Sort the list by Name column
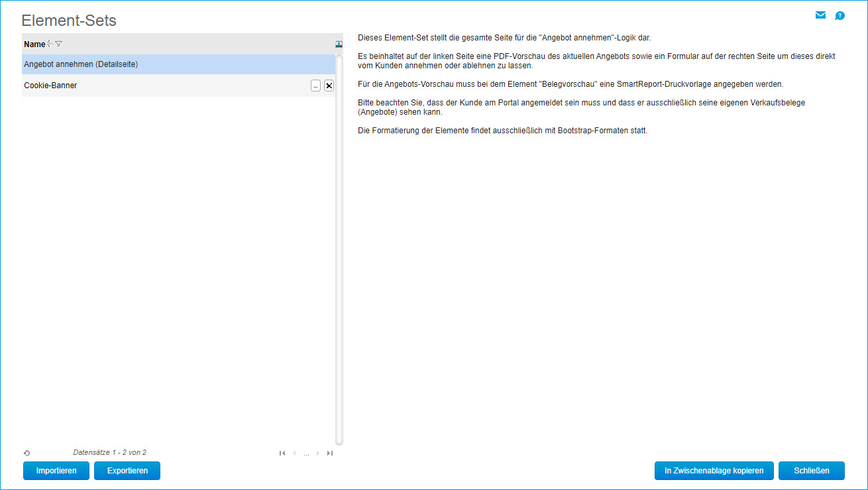 click(x=50, y=44)
